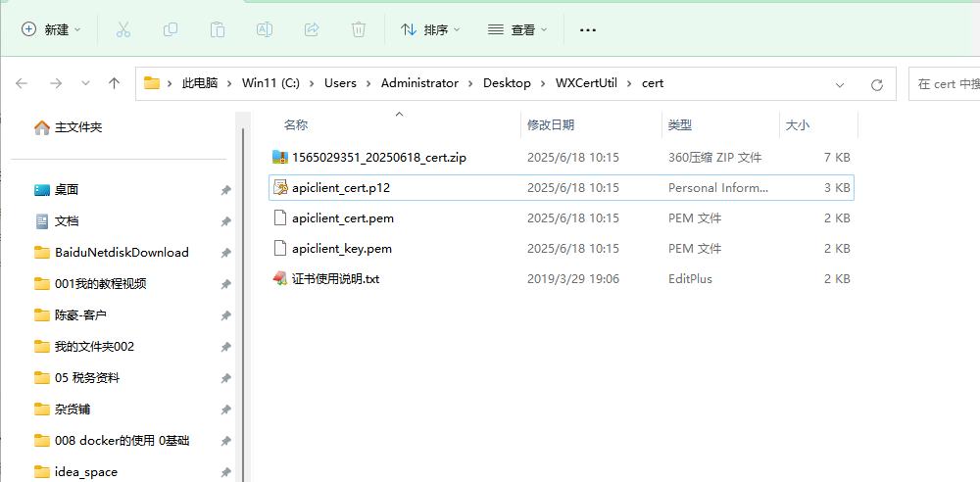Viewport: 980px width, 482px height.
Task: Click the Rename icon in toolbar
Action: pyautogui.click(x=265, y=29)
